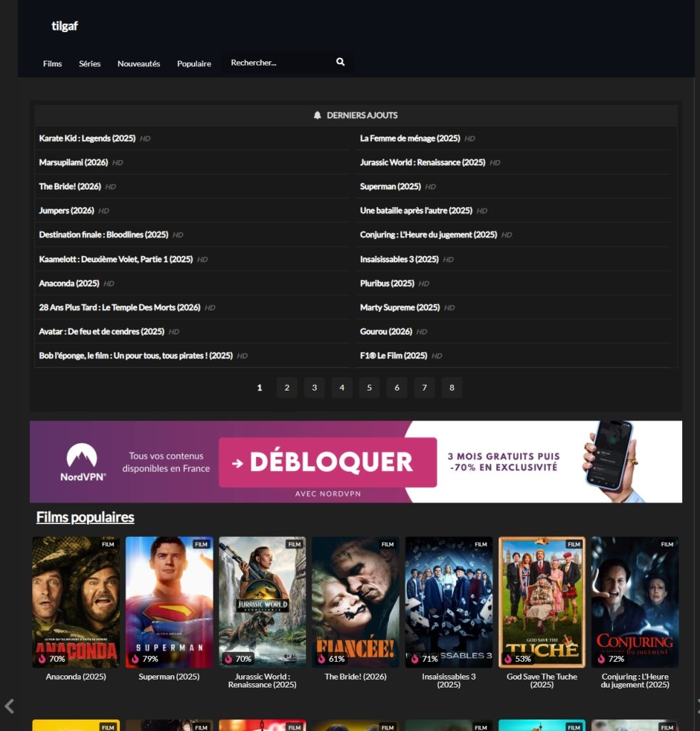The width and height of the screenshot is (700, 731).
Task: Click the left chevron arrow at page edge
Action: coord(9,706)
